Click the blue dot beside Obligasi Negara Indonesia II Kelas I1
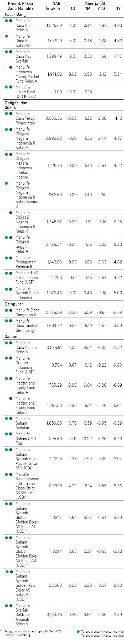Viewport: 124px width, 644px height. click(11, 213)
